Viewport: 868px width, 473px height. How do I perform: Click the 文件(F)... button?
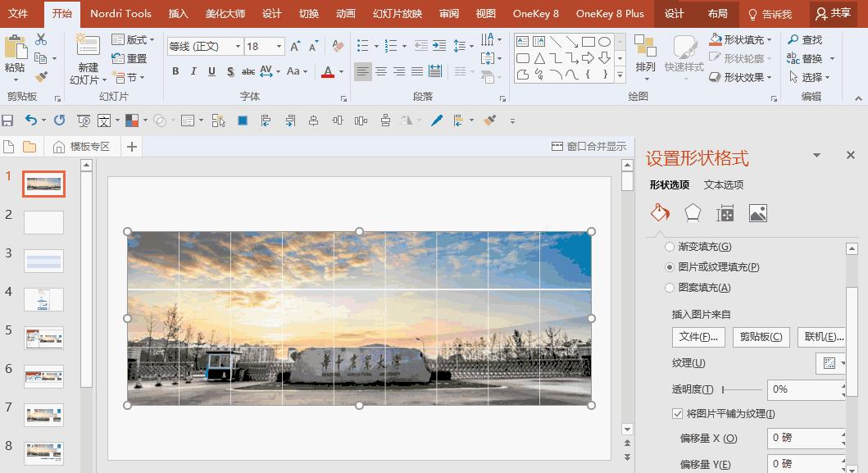point(698,337)
